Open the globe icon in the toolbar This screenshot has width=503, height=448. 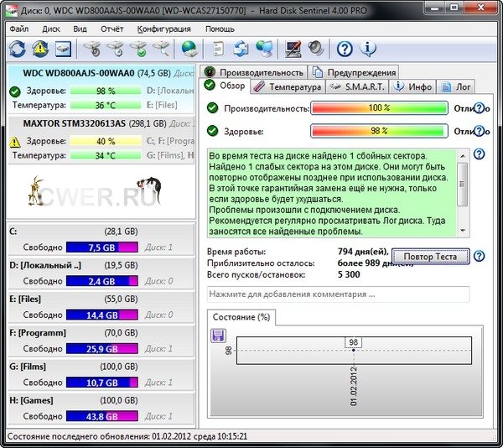tap(189, 49)
